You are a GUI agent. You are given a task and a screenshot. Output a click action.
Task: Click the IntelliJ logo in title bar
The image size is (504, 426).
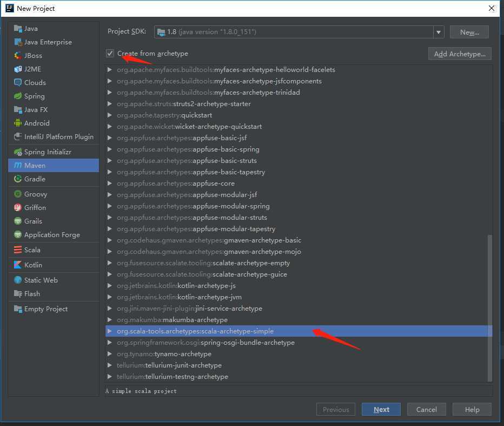pos(10,8)
